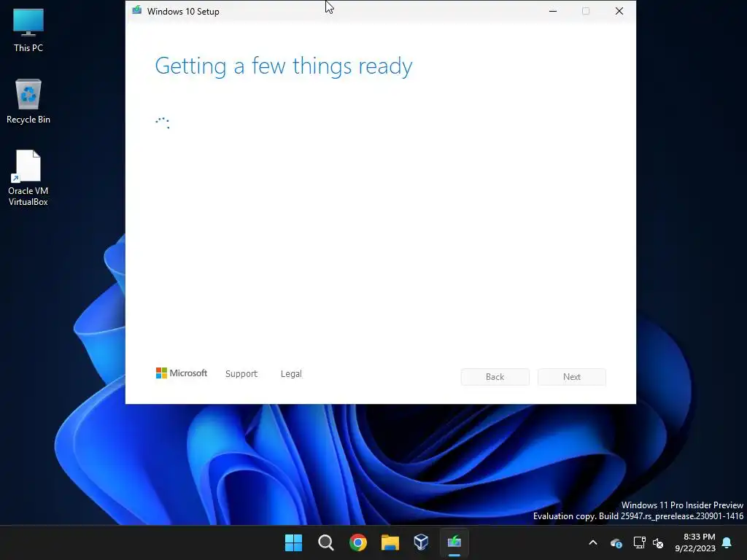Close the Windows 10 Setup window
Screen dimensions: 747x560
(619, 11)
